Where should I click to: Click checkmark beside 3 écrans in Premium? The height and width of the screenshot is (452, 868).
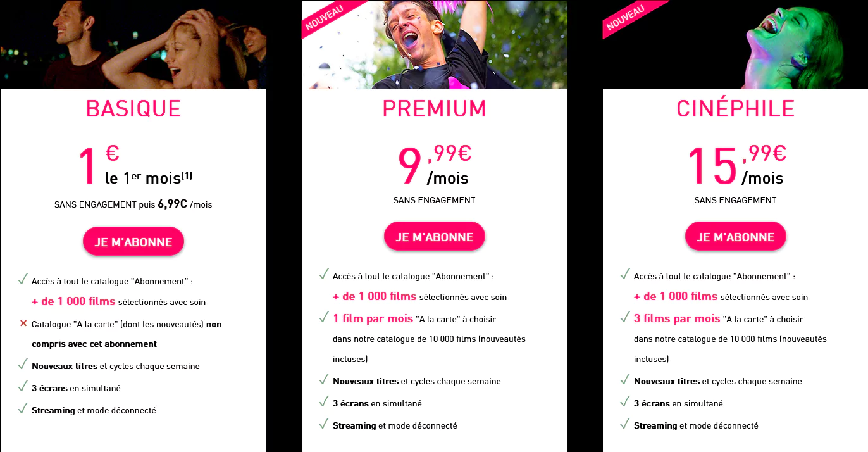point(324,402)
